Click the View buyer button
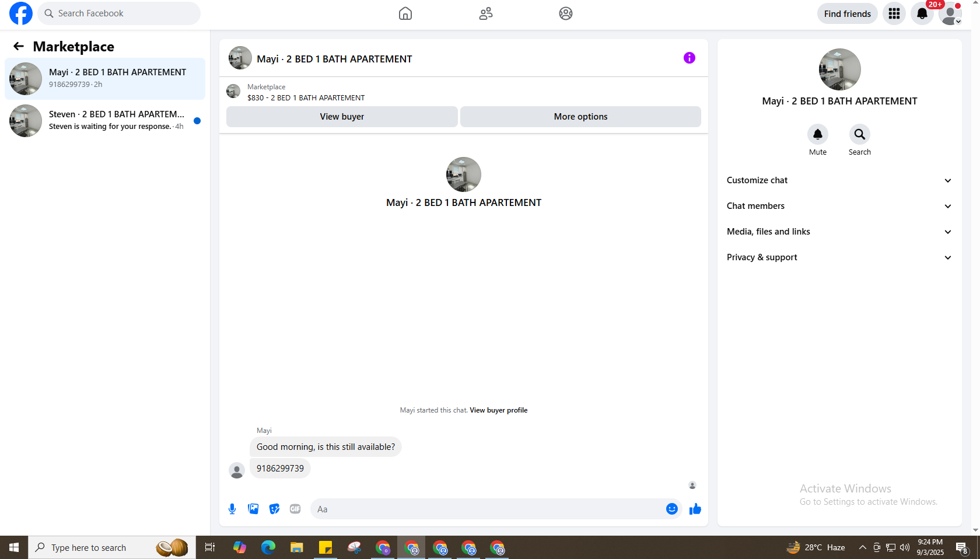Screen dimensions: 980x559 click(342, 117)
